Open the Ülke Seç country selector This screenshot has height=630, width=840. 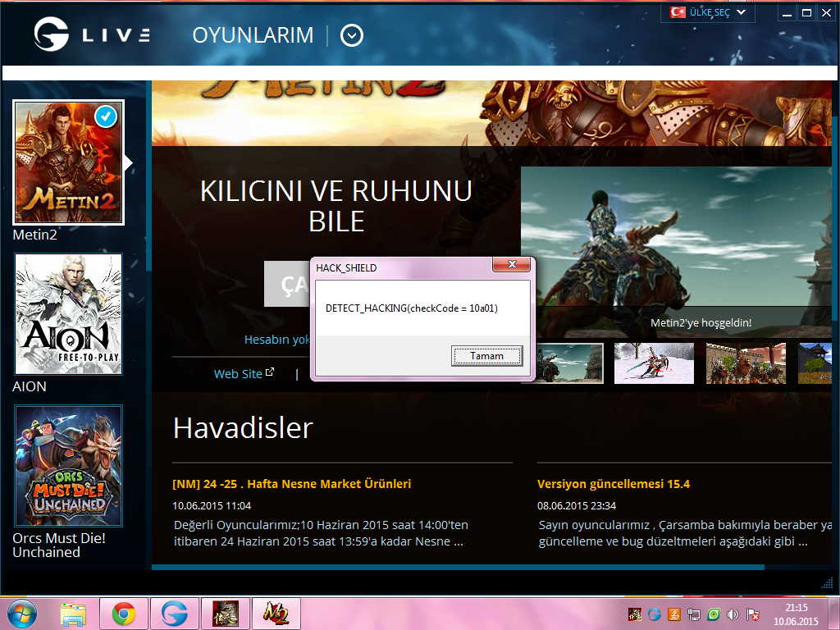coord(709,12)
